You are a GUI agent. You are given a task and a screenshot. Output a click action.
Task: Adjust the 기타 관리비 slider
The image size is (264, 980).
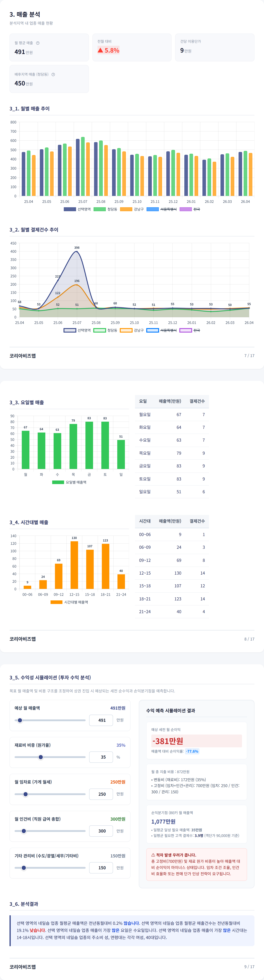coord(50,868)
